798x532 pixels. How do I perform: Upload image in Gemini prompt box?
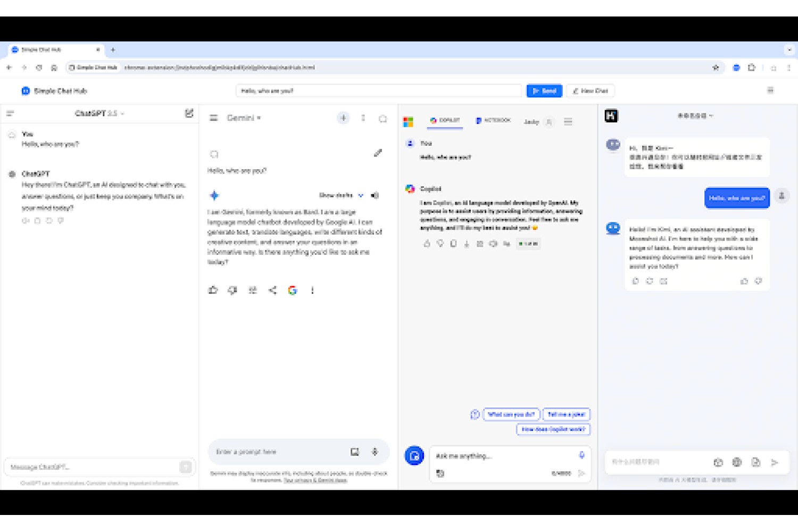coord(354,452)
